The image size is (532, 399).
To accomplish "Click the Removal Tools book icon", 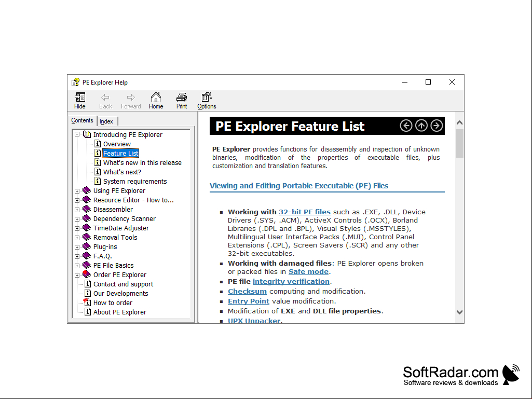I will 87,237.
